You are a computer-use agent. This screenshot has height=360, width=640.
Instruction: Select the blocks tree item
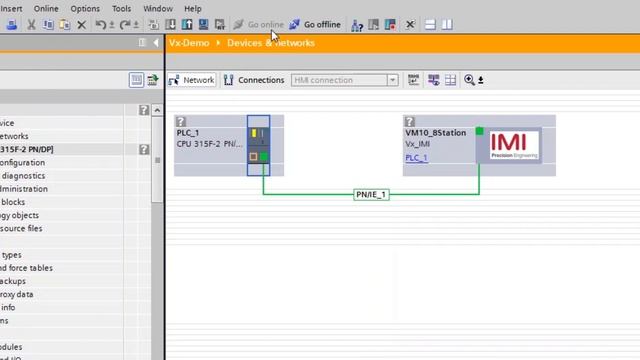click(13, 202)
